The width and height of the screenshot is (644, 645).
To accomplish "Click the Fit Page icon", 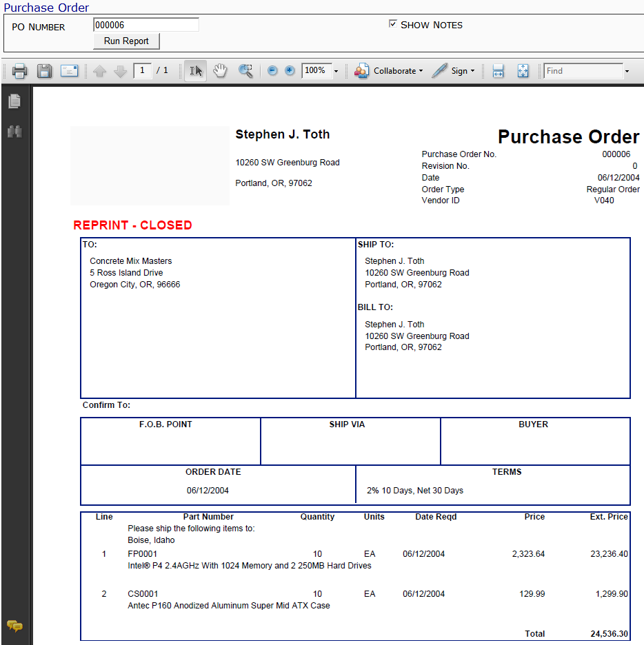I will (x=523, y=71).
